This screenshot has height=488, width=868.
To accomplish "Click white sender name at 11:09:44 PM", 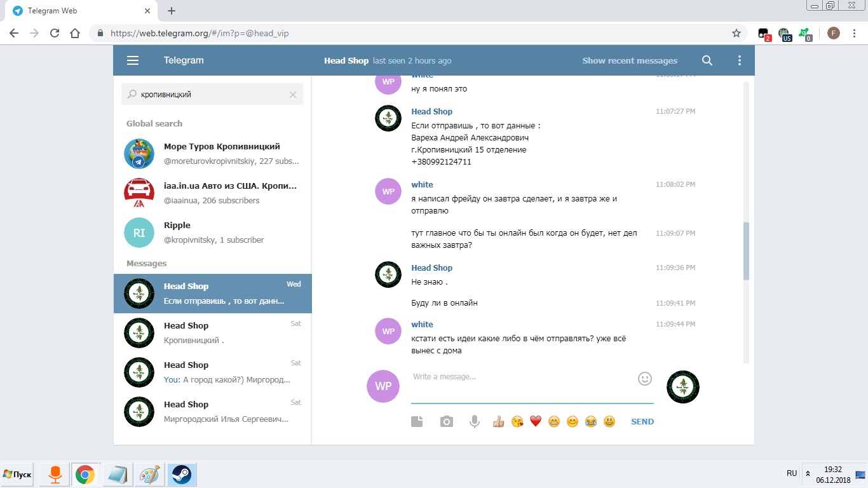I will [422, 324].
